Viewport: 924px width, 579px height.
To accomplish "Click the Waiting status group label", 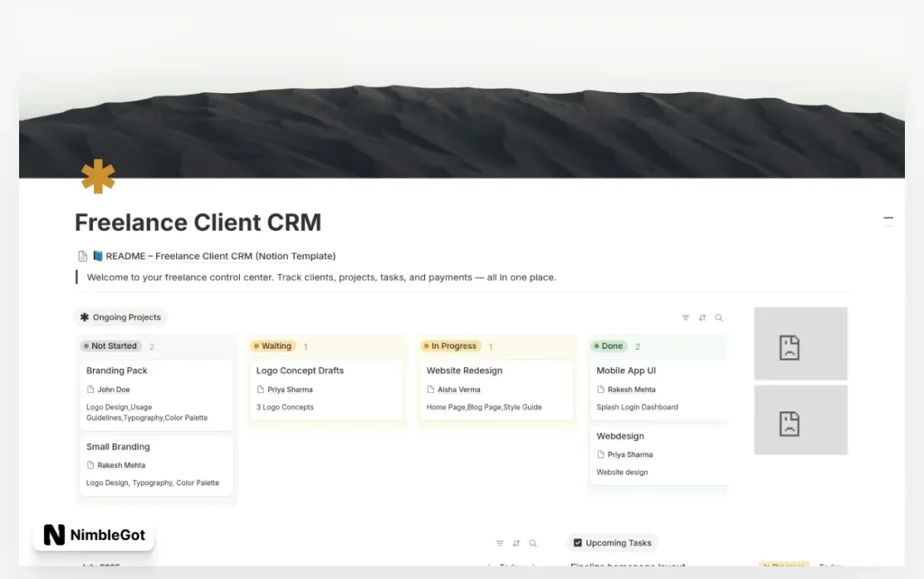I will 273,345.
